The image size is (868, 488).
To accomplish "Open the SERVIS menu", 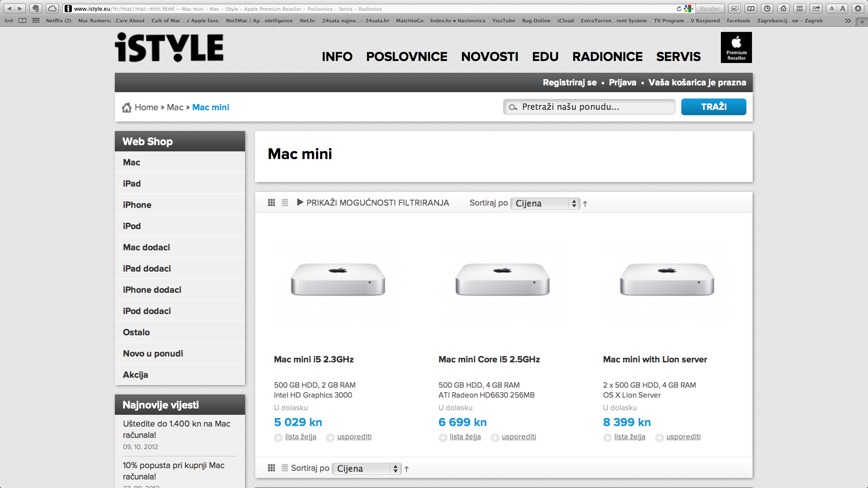I will [679, 56].
